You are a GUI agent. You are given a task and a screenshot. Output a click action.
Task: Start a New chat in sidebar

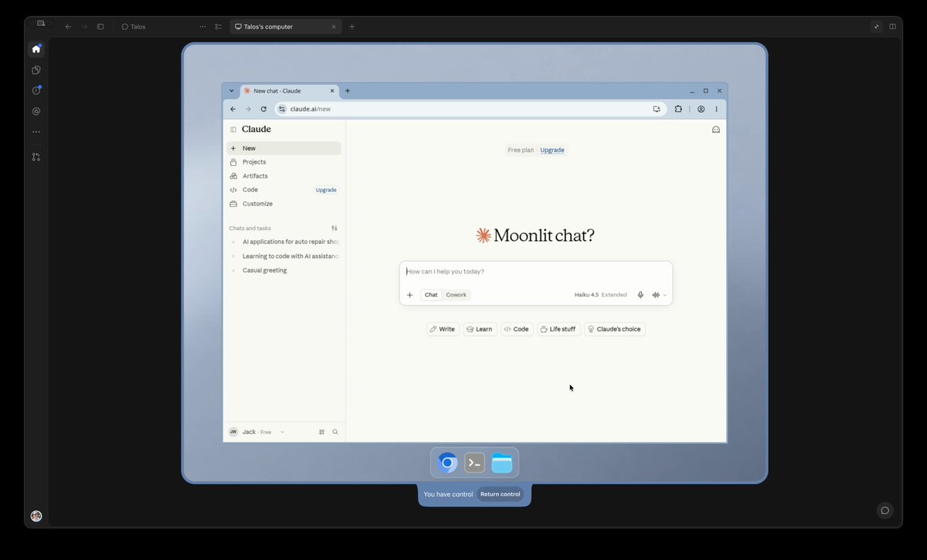pos(284,148)
